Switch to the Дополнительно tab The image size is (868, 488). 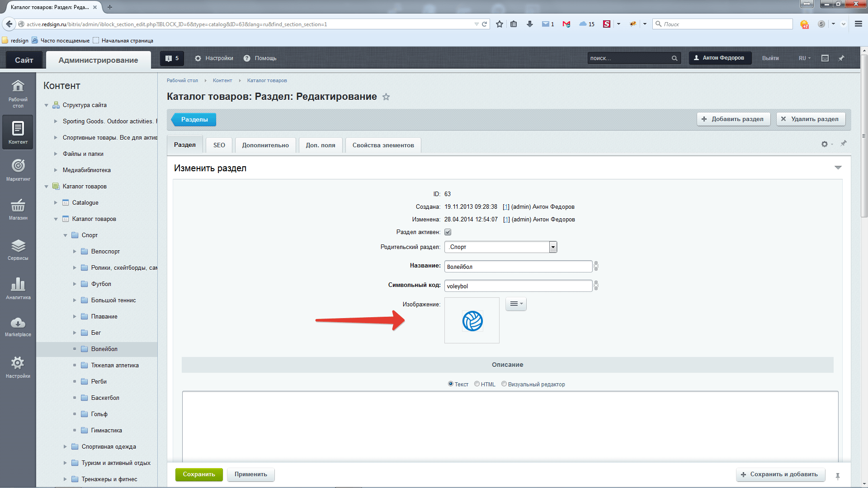click(265, 145)
